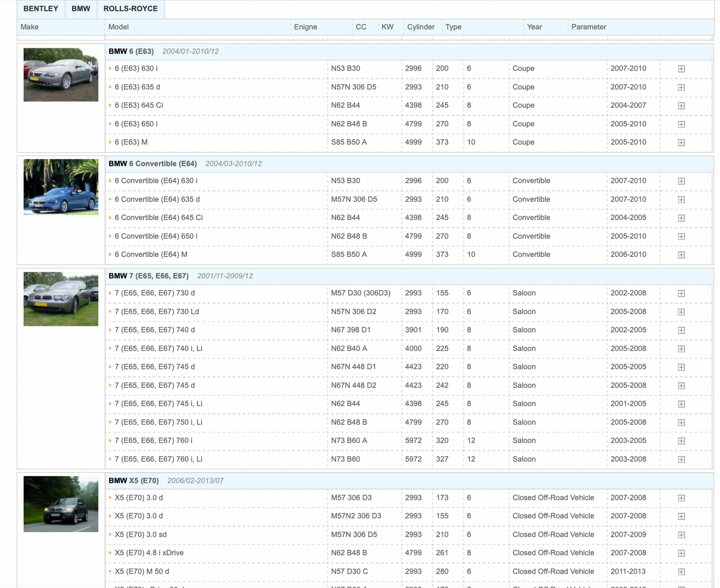Click the BMW 7 (E65, E66, E67) group heading

coord(148,276)
